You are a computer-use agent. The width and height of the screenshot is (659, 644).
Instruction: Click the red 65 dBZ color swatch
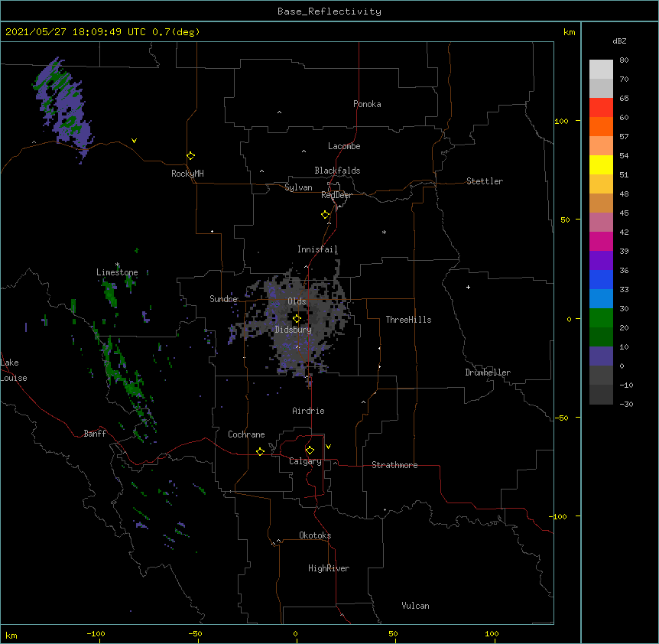[601, 108]
